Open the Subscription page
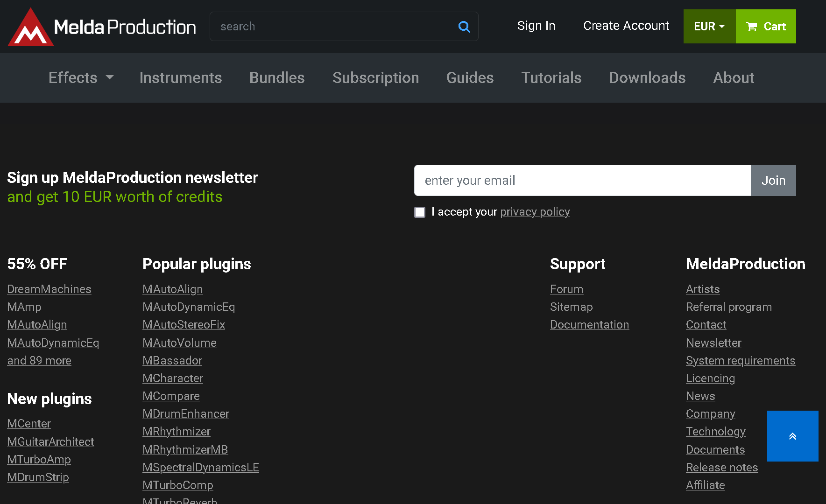The image size is (826, 504). 375,77
